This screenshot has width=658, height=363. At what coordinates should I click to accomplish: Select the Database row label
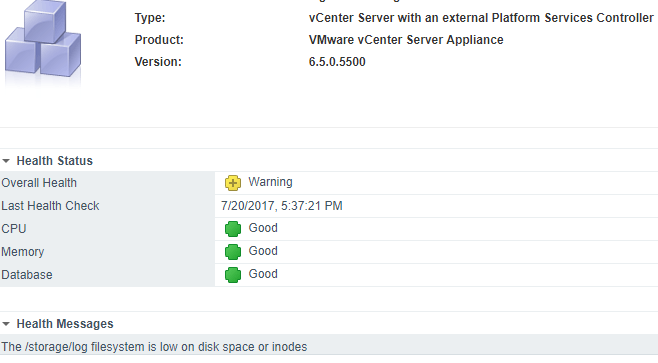[x=27, y=275]
